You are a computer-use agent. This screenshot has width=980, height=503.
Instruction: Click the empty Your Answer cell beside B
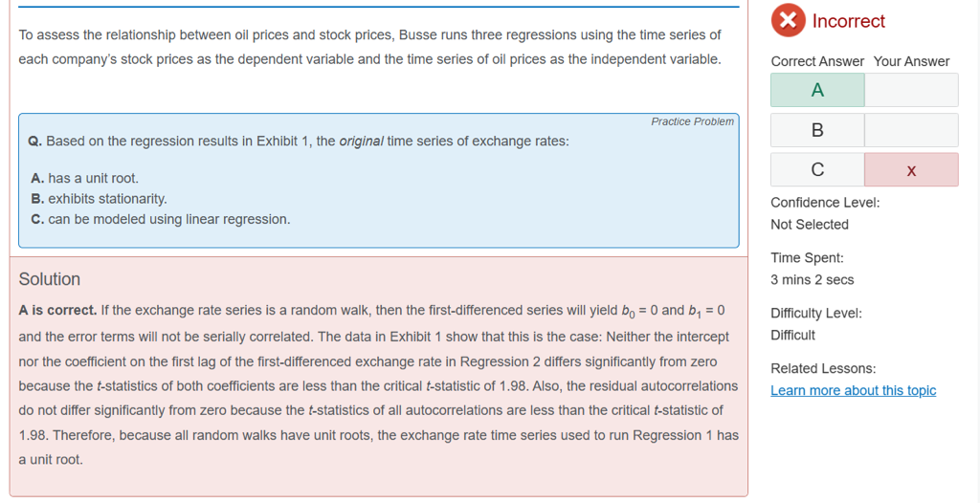[910, 130]
